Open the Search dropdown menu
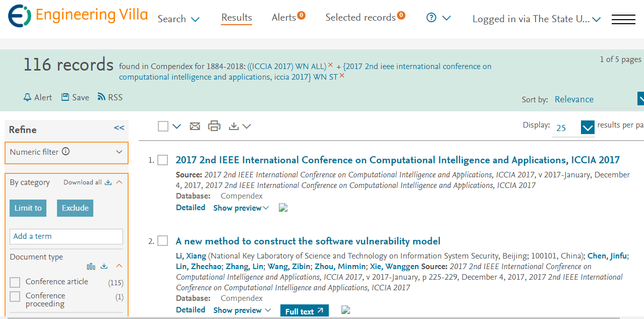 tap(179, 19)
